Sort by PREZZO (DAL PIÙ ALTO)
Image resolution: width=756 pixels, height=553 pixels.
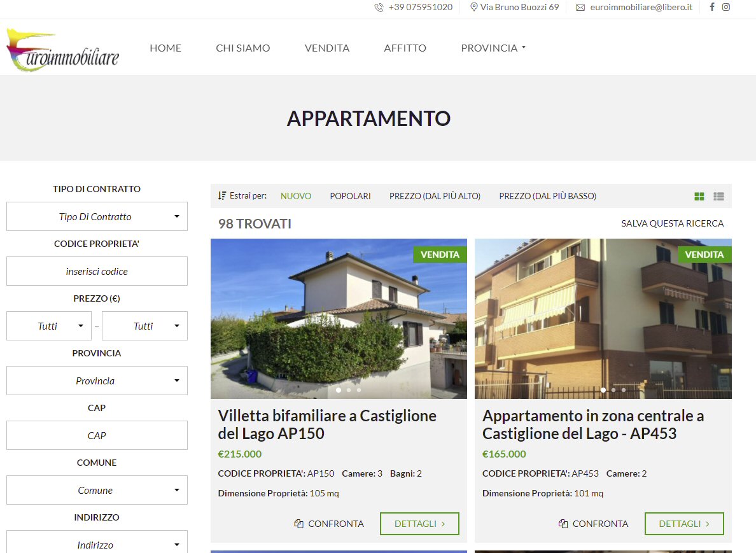tap(435, 196)
